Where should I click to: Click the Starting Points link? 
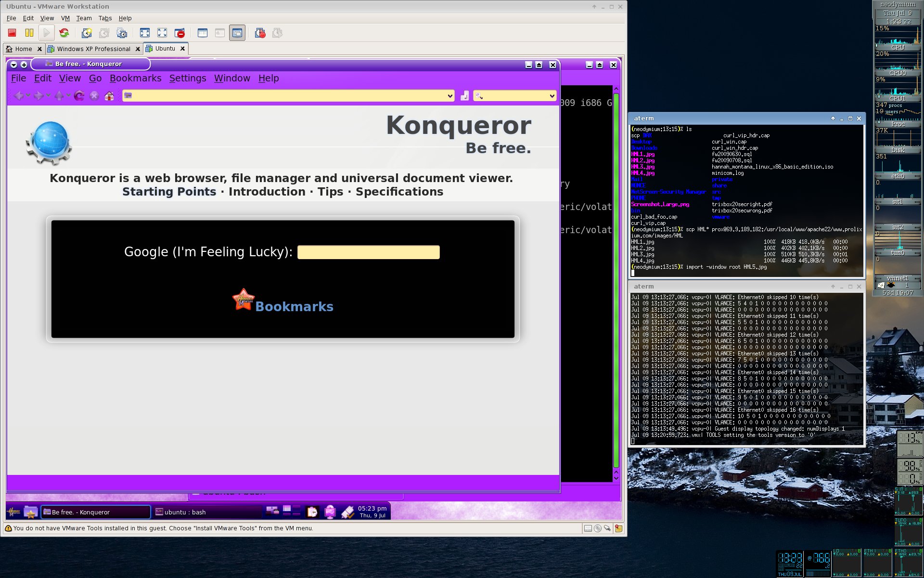coord(169,192)
